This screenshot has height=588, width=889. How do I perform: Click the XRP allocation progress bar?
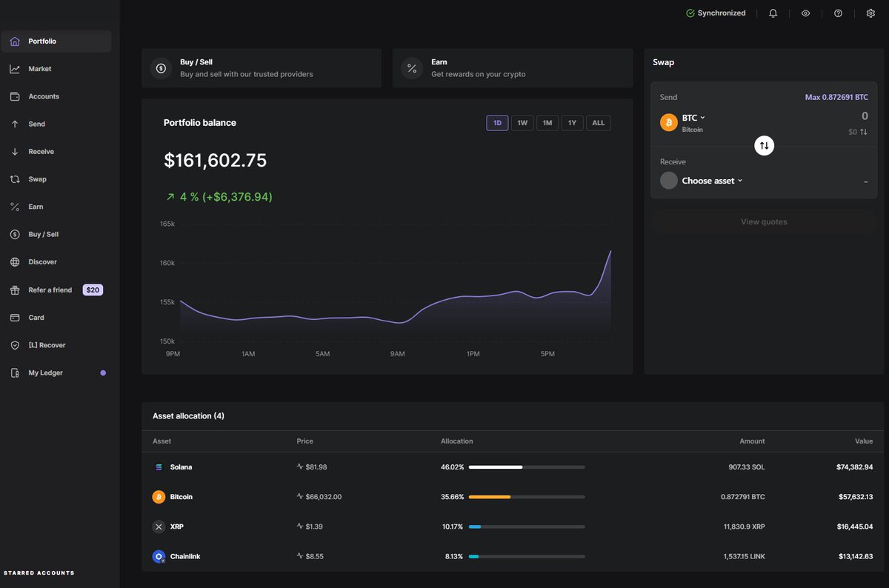tap(527, 527)
